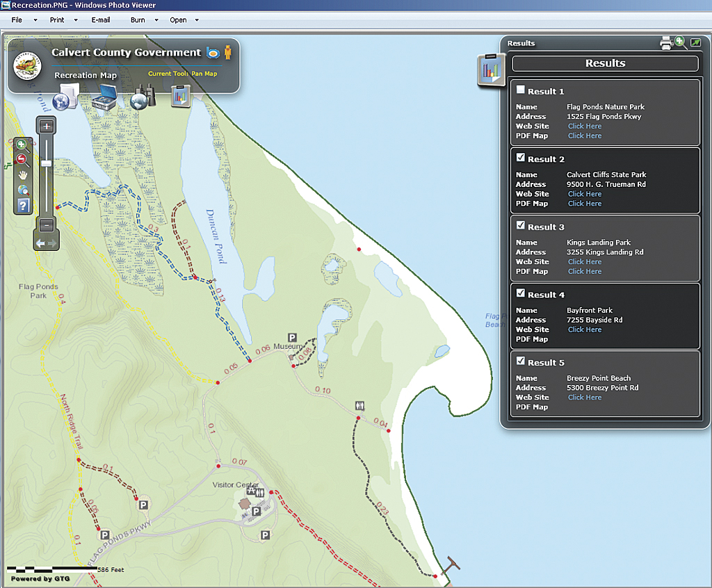
Task: Click the Visitor Center label on map
Action: pos(236,485)
